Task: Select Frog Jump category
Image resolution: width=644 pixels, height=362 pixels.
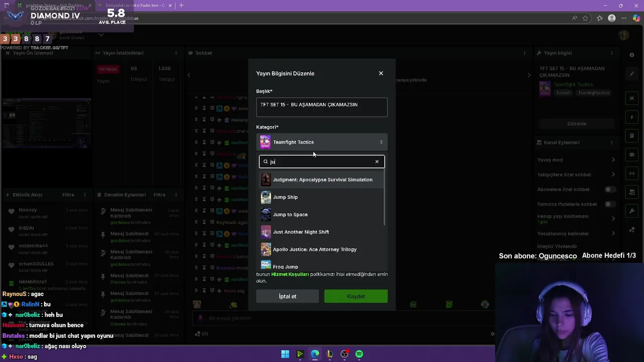Action: click(322, 265)
